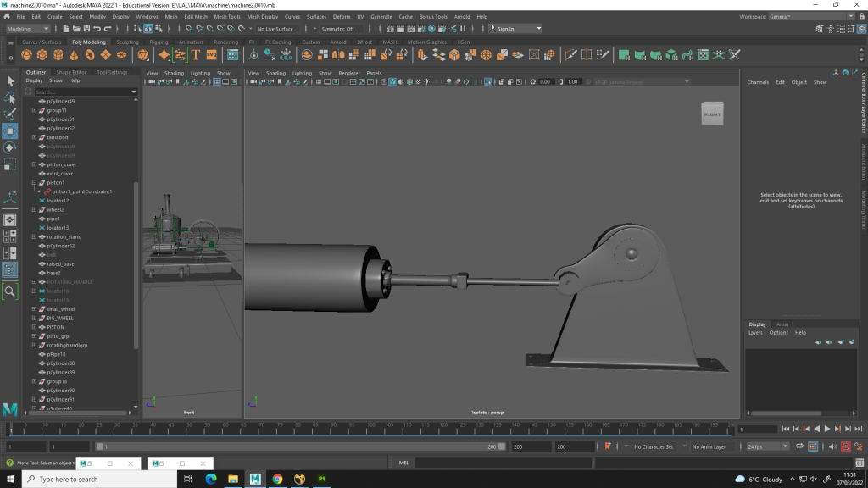This screenshot has height=488, width=868.
Task: Toggle timeline sound mute icon
Action: (x=832, y=446)
